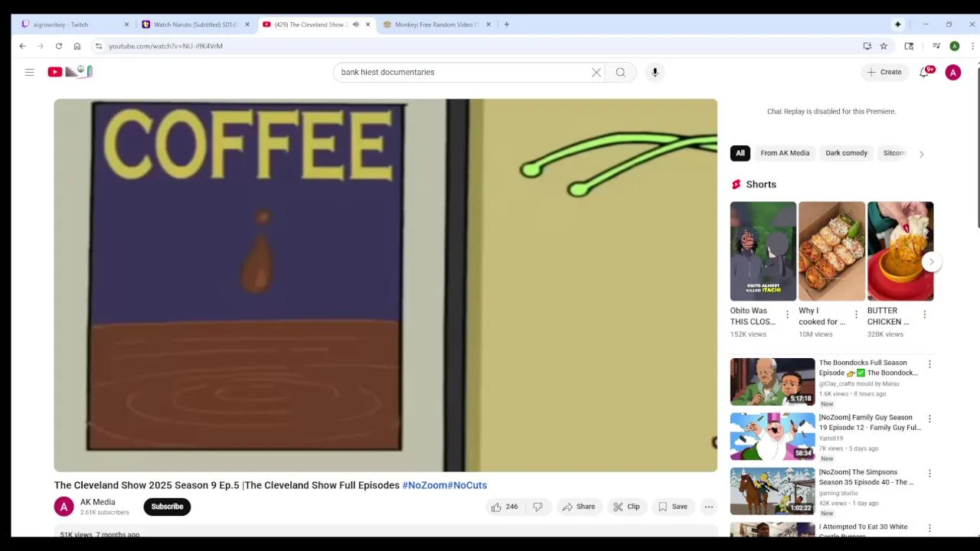Start voice search with the microphone
This screenshot has height=551, width=980.
tap(655, 72)
